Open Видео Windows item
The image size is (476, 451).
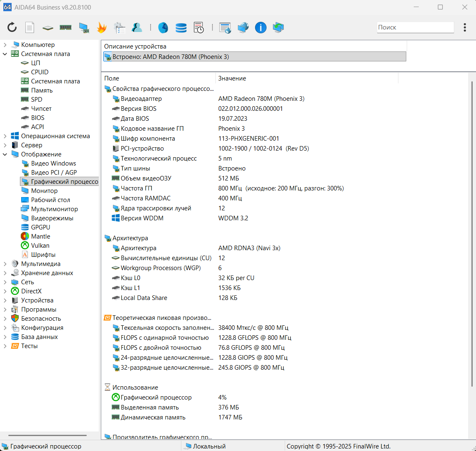point(54,163)
